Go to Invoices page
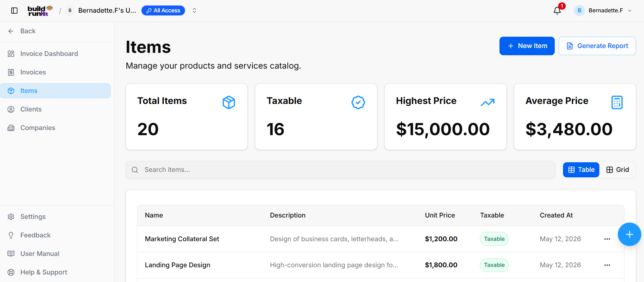644x282 pixels. 55,72
